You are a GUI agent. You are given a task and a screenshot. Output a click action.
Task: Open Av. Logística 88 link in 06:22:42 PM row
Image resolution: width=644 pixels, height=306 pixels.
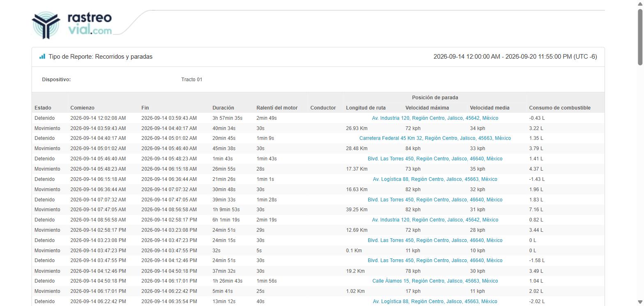(x=435, y=301)
